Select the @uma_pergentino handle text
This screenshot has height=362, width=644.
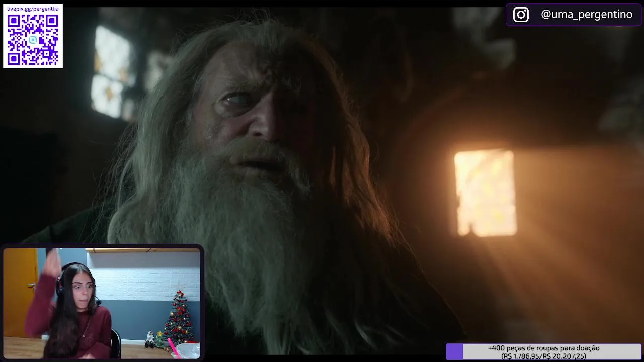[x=587, y=15]
